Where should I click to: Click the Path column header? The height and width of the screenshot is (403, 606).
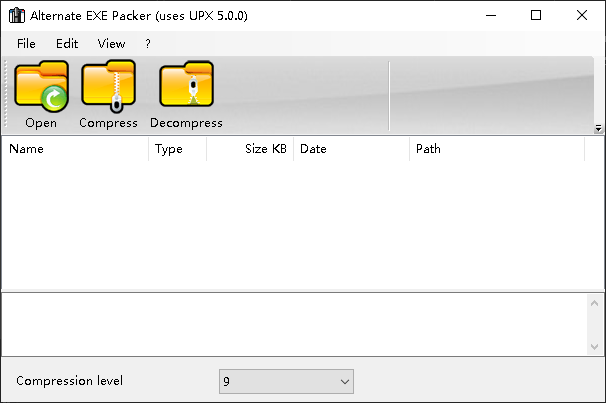tap(496, 149)
